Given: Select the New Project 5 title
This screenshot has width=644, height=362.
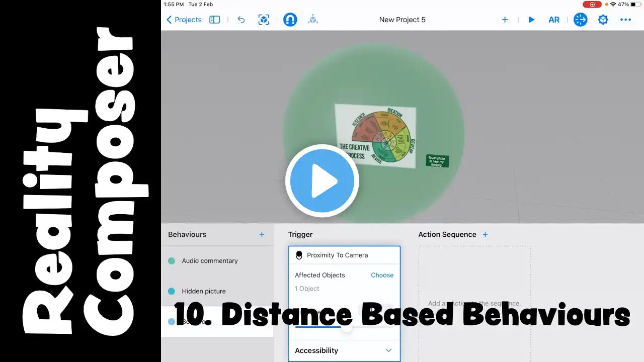Looking at the screenshot, I should tap(403, 20).
